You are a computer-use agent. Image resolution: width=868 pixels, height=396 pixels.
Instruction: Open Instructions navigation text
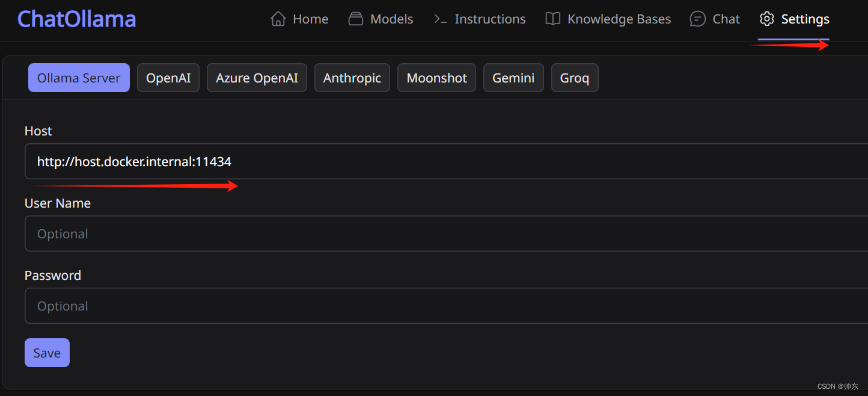(x=491, y=19)
